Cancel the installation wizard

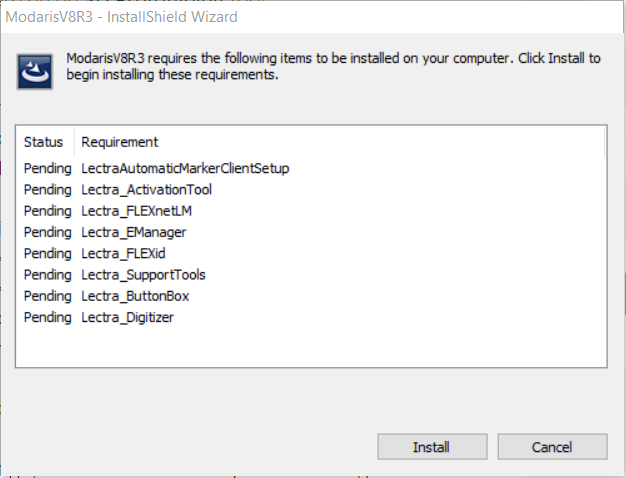[x=552, y=447]
